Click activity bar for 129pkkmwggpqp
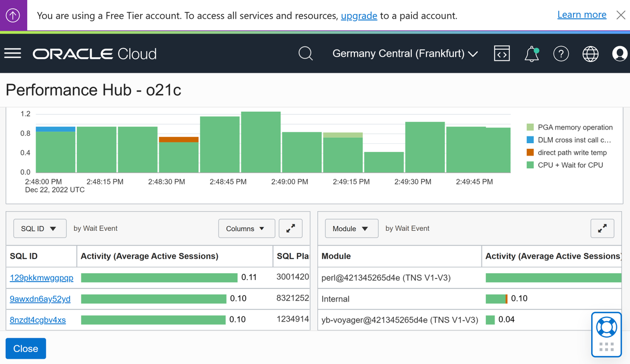 click(159, 277)
